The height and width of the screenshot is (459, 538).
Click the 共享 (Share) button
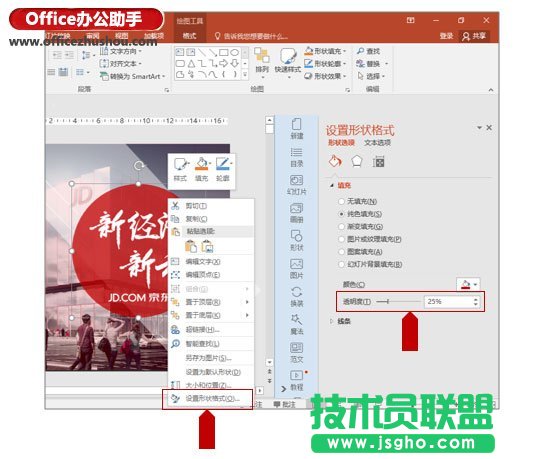tap(475, 36)
